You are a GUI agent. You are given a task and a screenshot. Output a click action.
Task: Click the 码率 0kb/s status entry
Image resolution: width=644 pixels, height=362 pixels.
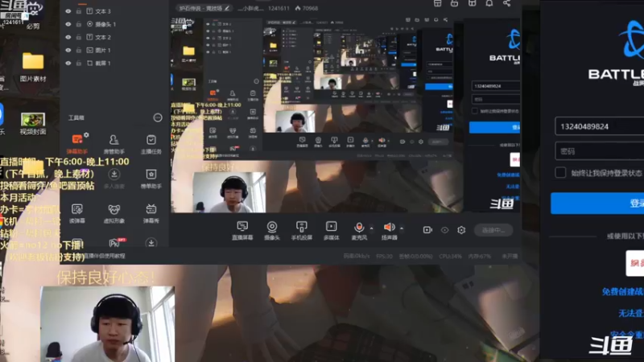(356, 256)
